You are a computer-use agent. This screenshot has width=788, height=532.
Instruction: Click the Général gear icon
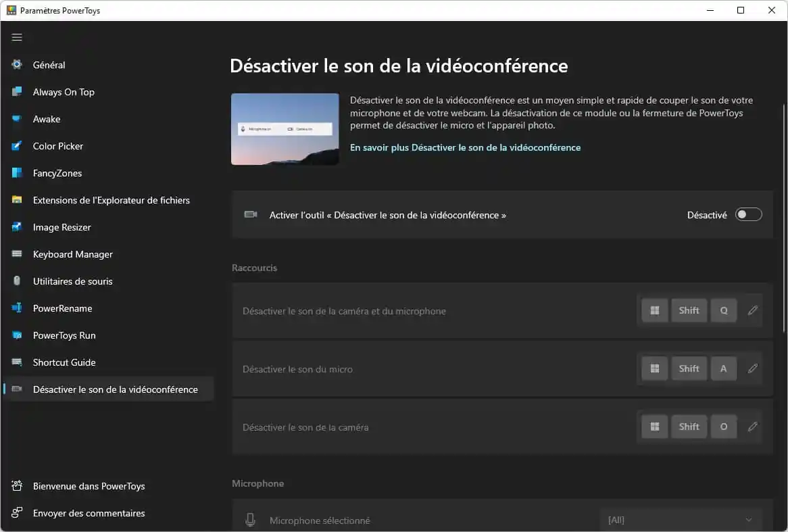(x=17, y=64)
